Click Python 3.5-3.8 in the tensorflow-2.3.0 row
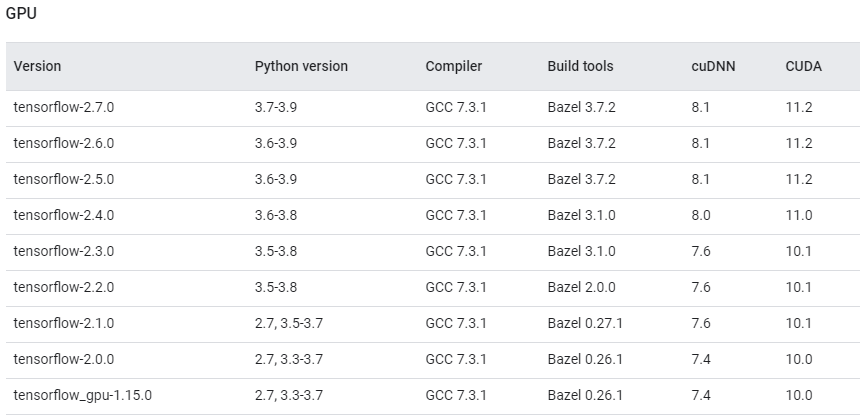This screenshot has width=861, height=420. point(276,251)
